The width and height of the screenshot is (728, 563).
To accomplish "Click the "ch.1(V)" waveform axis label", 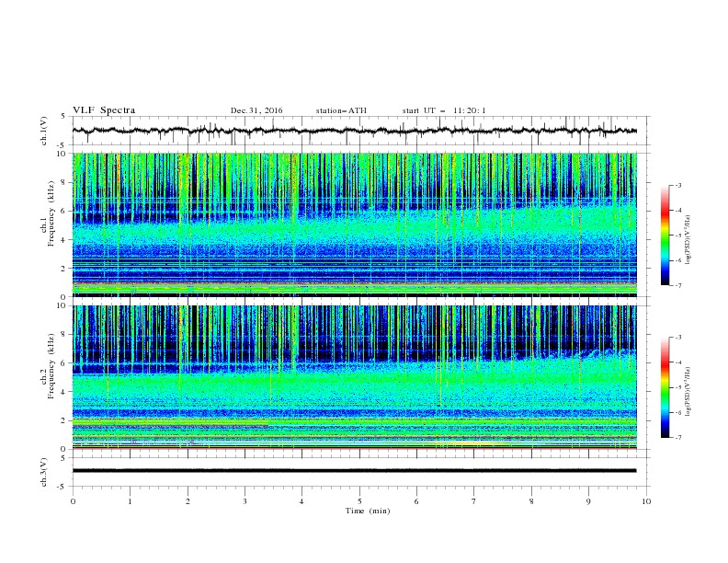I will 44,131.
